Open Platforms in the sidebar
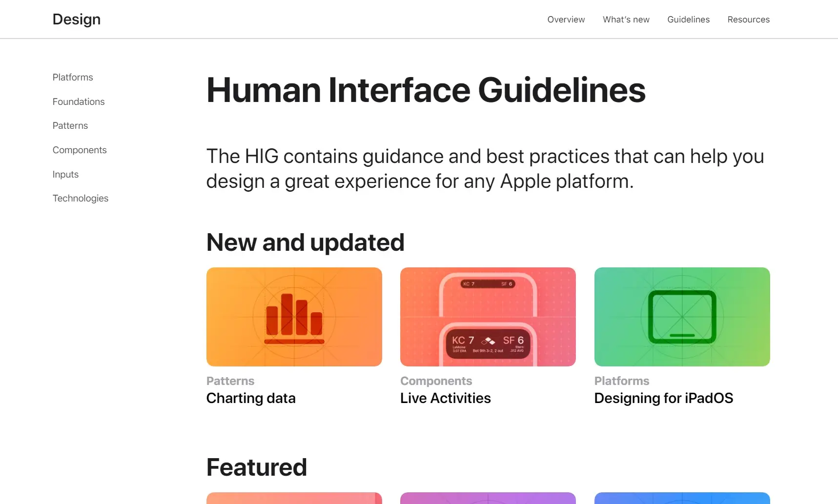 (x=73, y=77)
